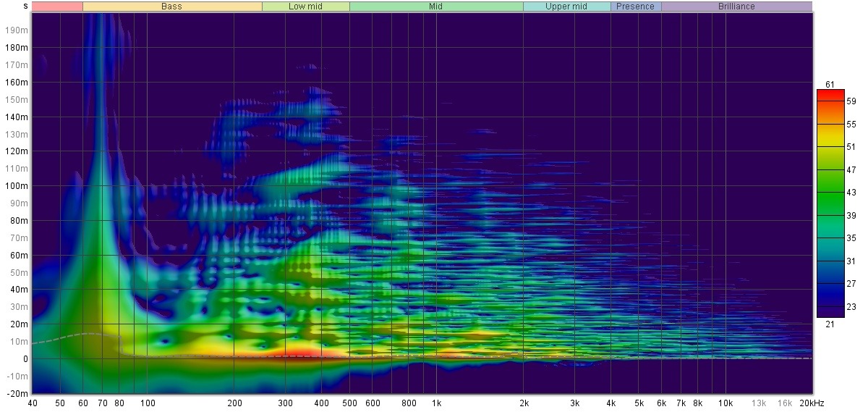Select the 2k frequency axis label
The height and width of the screenshot is (412, 868).
(524, 403)
